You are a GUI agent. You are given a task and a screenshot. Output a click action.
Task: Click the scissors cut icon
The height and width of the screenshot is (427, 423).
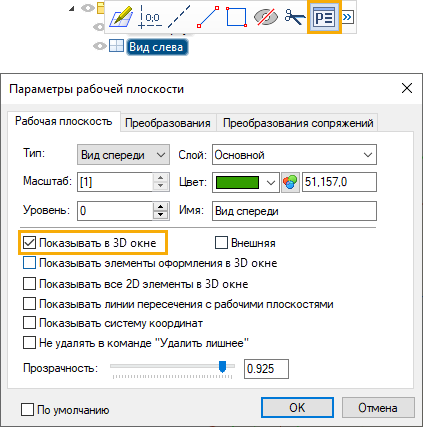coord(295,17)
